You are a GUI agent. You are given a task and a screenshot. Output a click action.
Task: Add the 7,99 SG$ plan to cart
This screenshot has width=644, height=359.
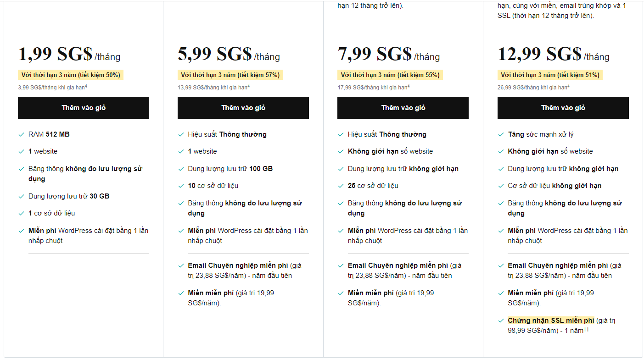403,108
